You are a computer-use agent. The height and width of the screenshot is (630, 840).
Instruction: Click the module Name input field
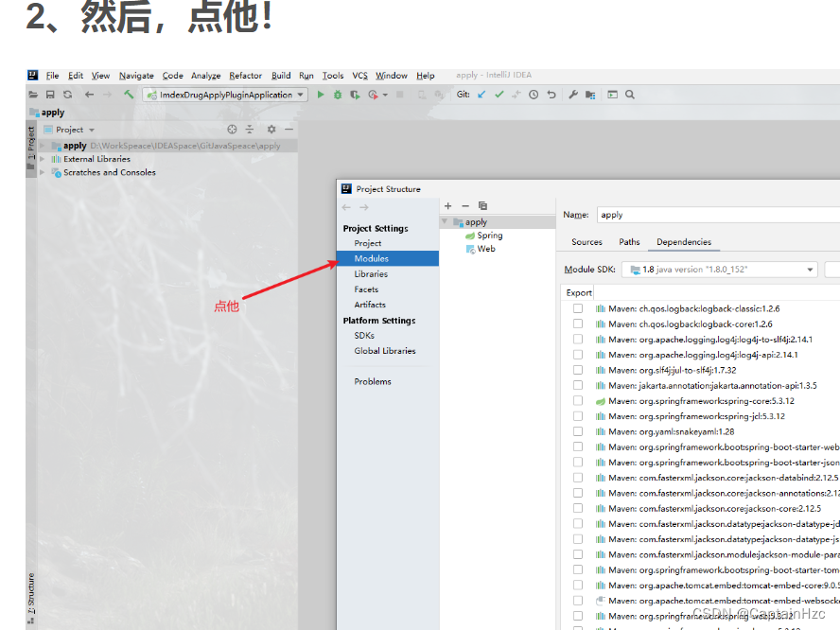[x=718, y=215]
